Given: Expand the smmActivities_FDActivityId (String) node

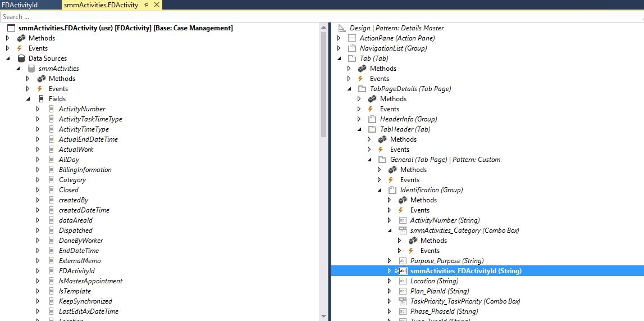Looking at the screenshot, I should point(389,271).
